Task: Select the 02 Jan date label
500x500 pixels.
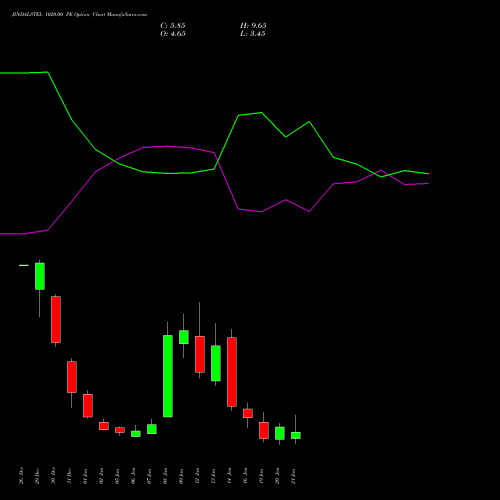Action: point(102,476)
